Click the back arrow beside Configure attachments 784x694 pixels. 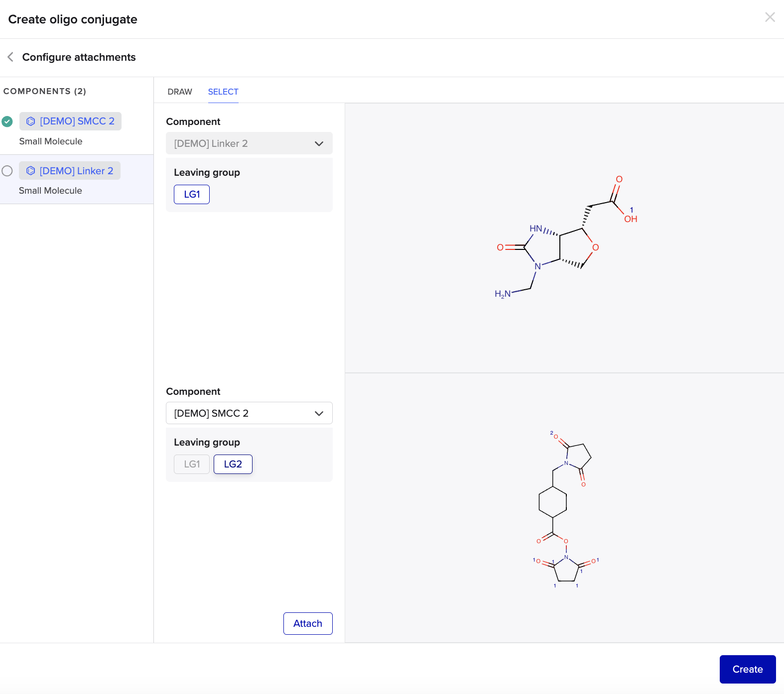click(10, 57)
